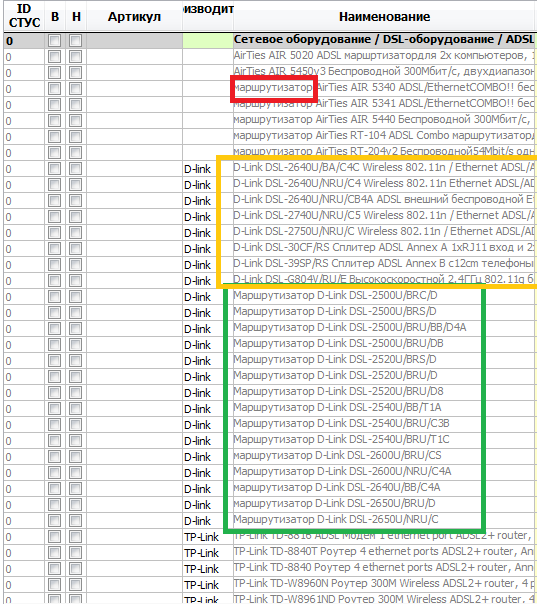Screen dimensions: 537x604
Task: Click the ID СТУС column header
Action: tap(24, 17)
